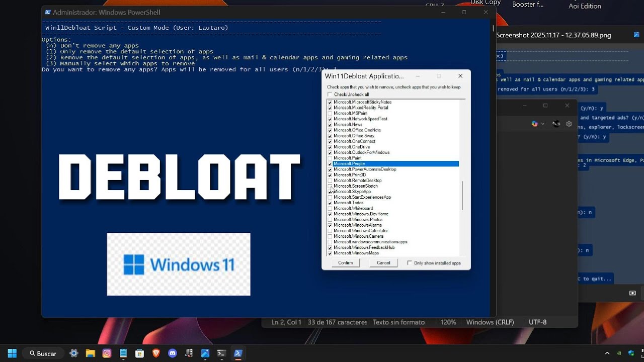
Task: Launch Instagram from the taskbar
Action: pos(107,353)
